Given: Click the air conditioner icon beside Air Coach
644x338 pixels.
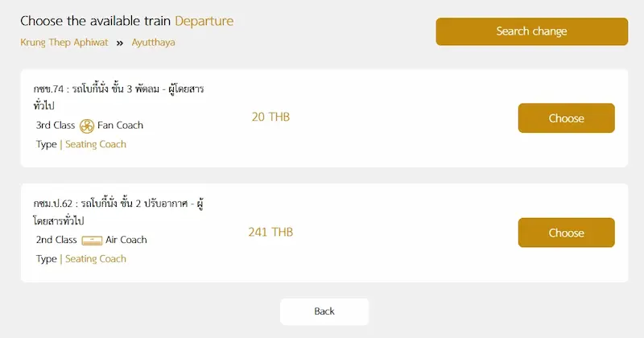Looking at the screenshot, I should [92, 240].
